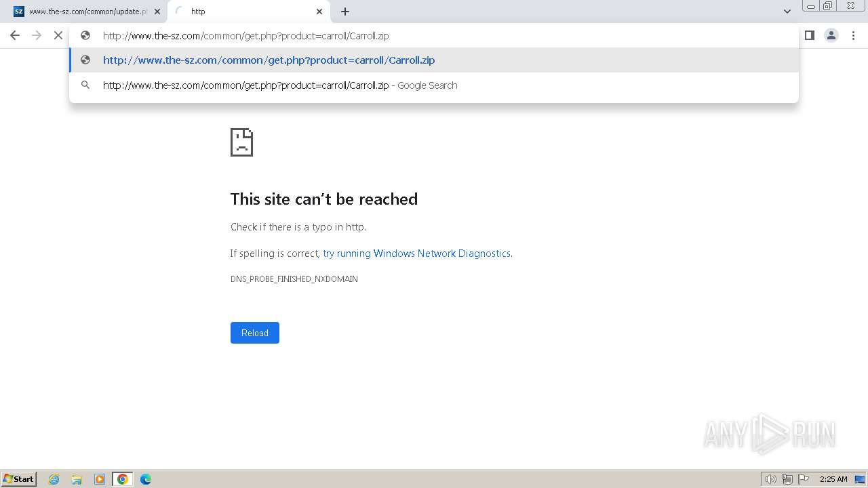Image resolution: width=868 pixels, height=488 pixels.
Task: Go back to the previous page
Action: point(15,35)
